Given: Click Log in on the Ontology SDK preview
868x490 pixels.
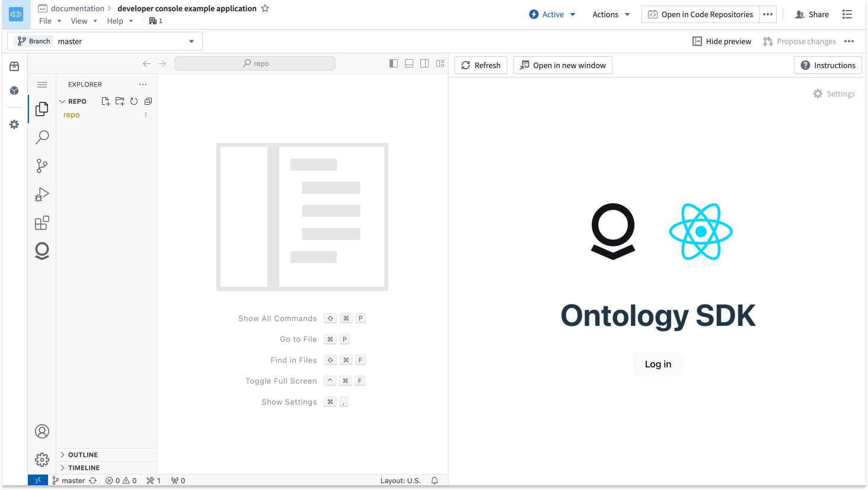Looking at the screenshot, I should 658,364.
